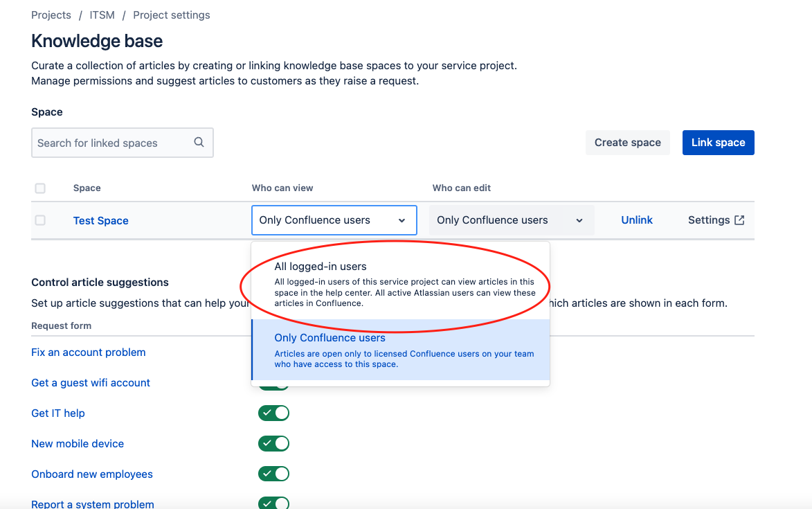Go to ITSM breadcrumb
The width and height of the screenshot is (812, 509).
pyautogui.click(x=102, y=15)
